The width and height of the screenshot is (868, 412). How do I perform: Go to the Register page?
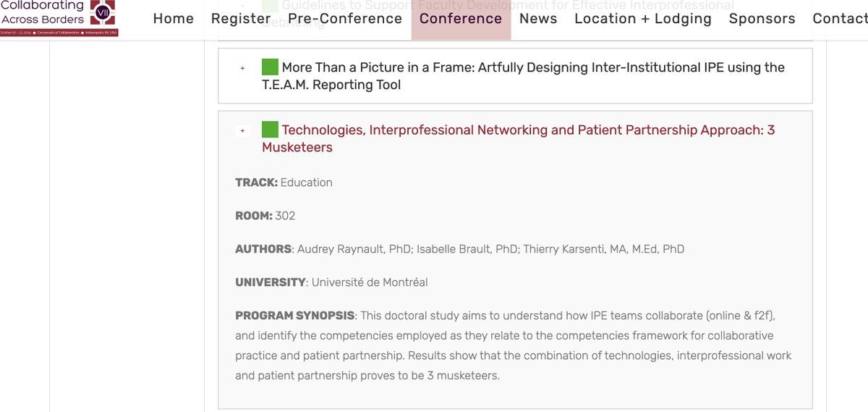(x=241, y=19)
